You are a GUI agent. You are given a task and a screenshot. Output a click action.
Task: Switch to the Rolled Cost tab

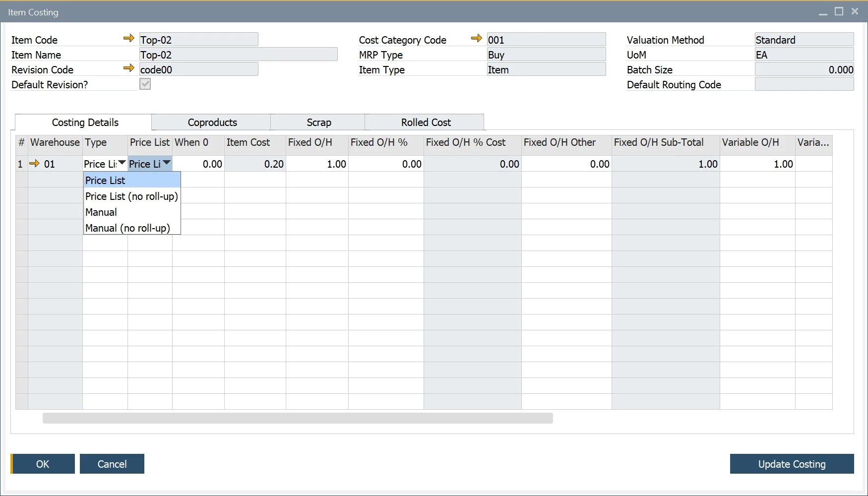(x=425, y=122)
